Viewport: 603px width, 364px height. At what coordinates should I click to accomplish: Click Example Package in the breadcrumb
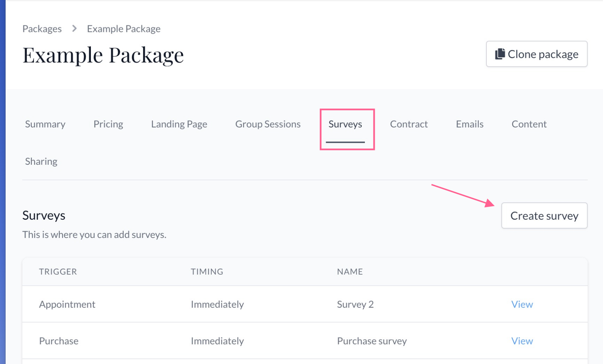(123, 29)
